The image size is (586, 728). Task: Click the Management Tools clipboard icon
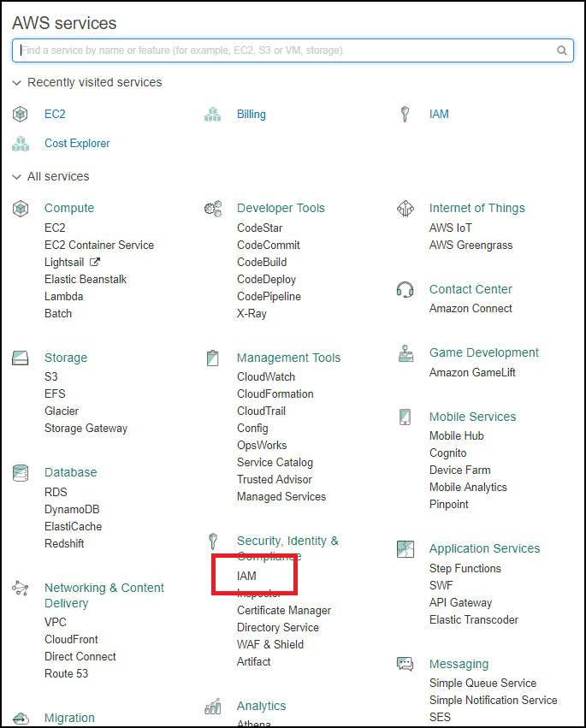point(213,358)
